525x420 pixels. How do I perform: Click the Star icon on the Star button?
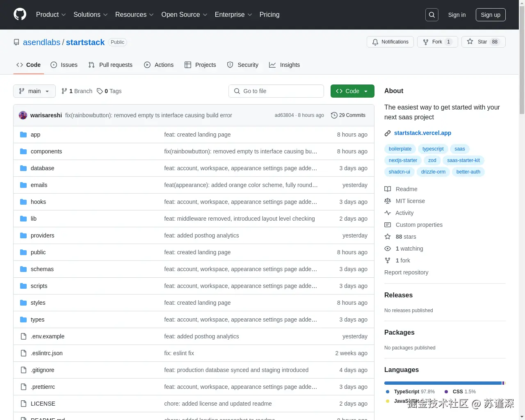point(470,41)
